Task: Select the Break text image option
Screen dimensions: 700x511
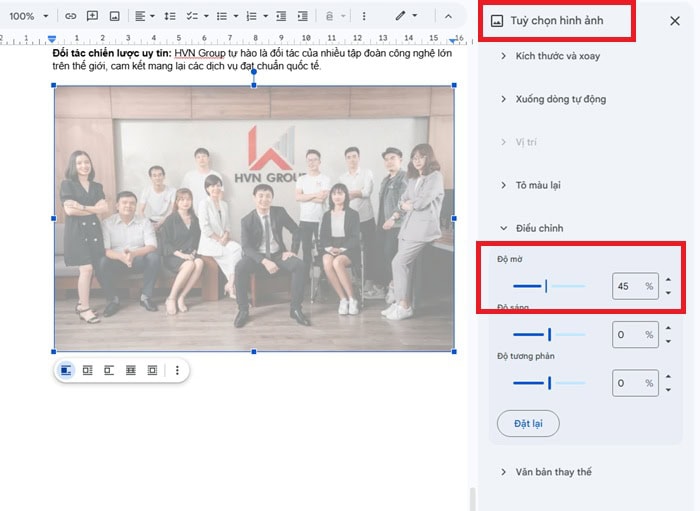Action: point(109,370)
